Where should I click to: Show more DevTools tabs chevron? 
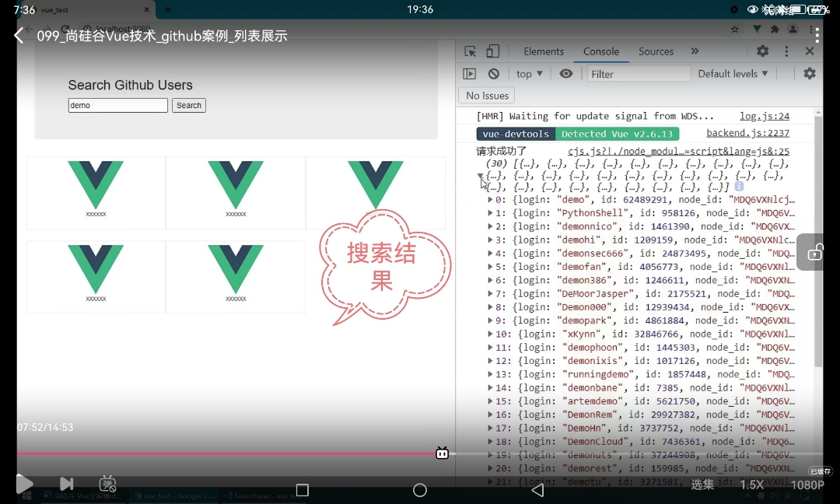pyautogui.click(x=695, y=51)
